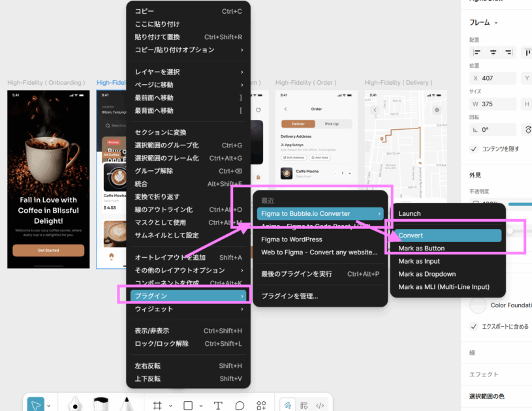
Task: Select the Pencil tool
Action: coord(127,404)
